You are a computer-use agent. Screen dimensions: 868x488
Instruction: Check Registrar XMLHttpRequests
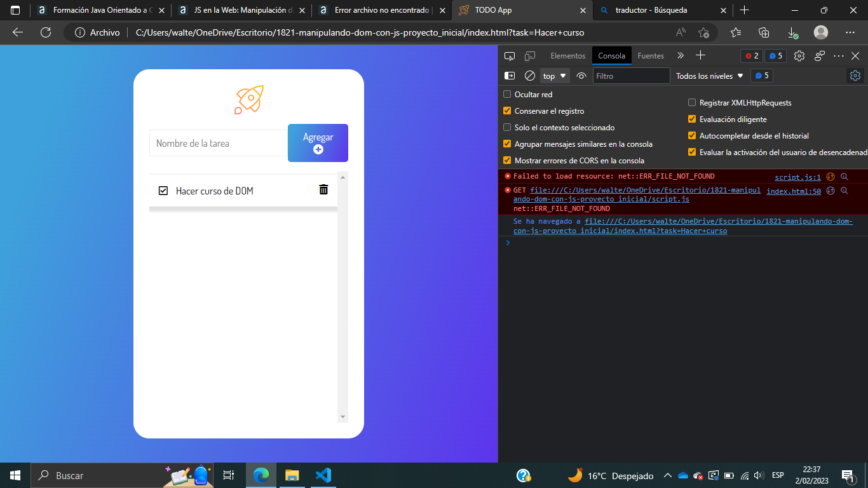[692, 102]
